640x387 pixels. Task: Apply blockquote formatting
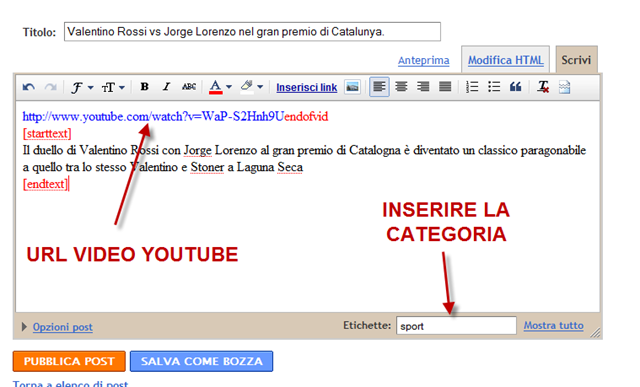click(x=516, y=87)
